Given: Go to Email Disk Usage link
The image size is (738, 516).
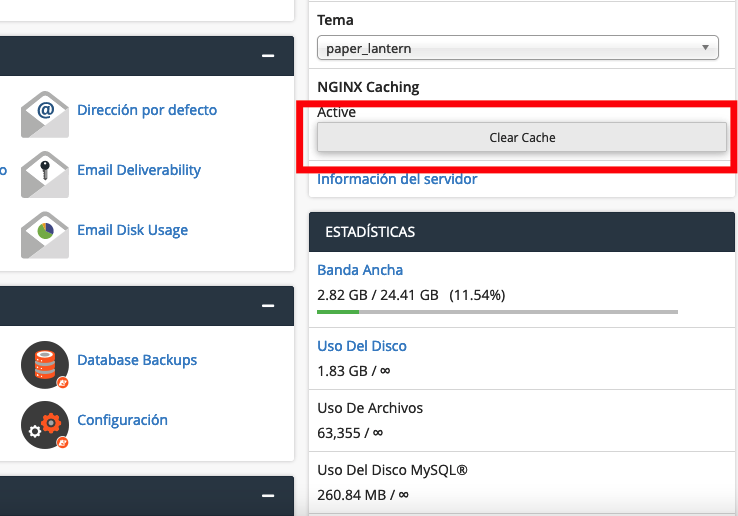Looking at the screenshot, I should [132, 230].
